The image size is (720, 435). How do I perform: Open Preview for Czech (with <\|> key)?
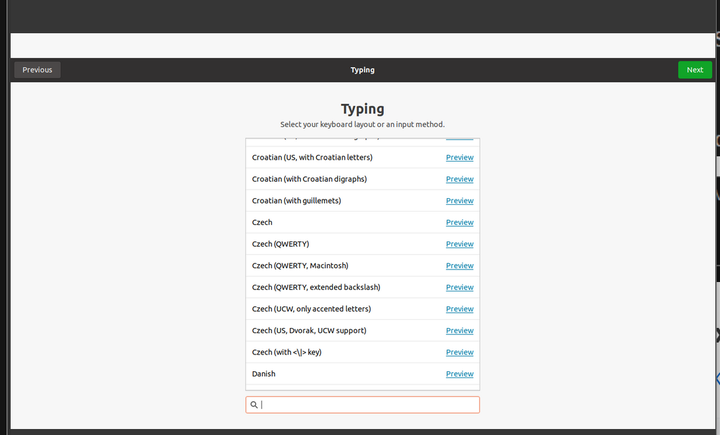pos(459,352)
